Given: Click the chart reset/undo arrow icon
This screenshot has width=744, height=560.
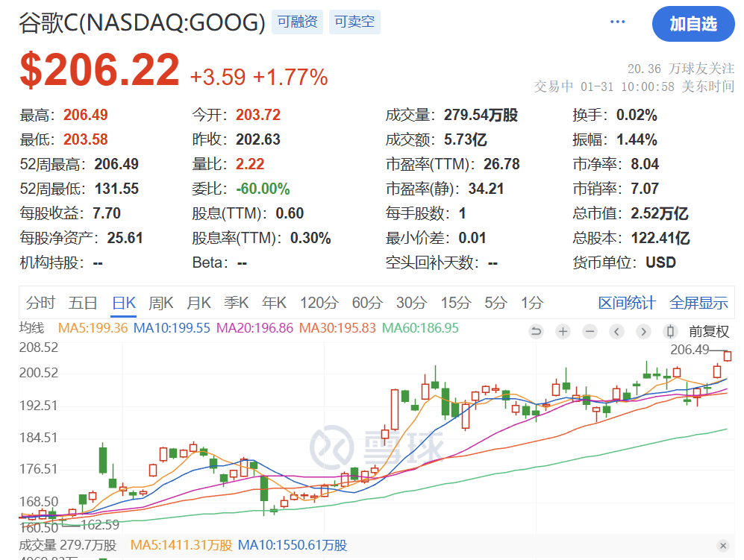Looking at the screenshot, I should coord(537,331).
